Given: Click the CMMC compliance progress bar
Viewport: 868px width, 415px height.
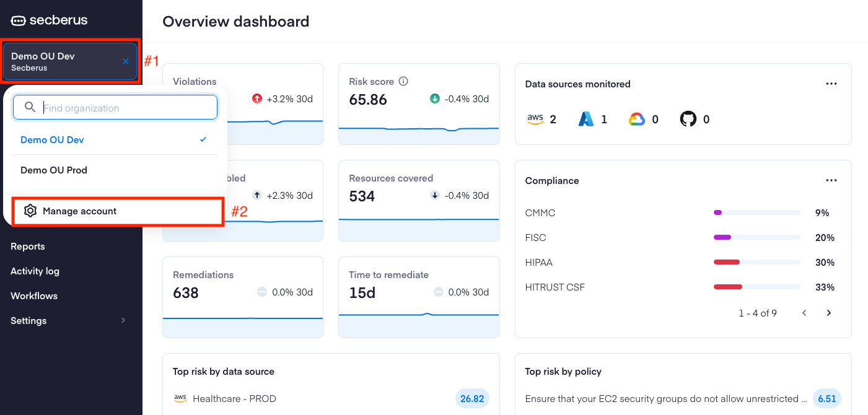Looking at the screenshot, I should coord(757,212).
